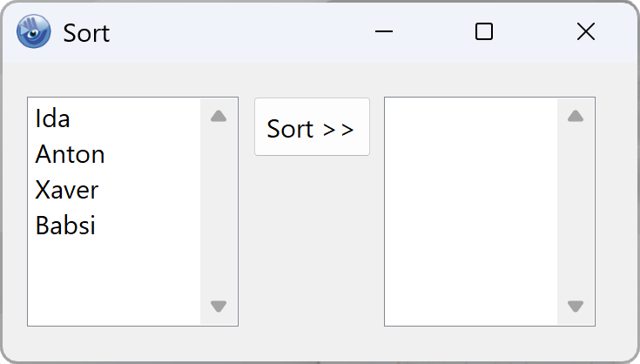Image resolution: width=640 pixels, height=364 pixels.
Task: Maximize the Sort window
Action: [484, 32]
